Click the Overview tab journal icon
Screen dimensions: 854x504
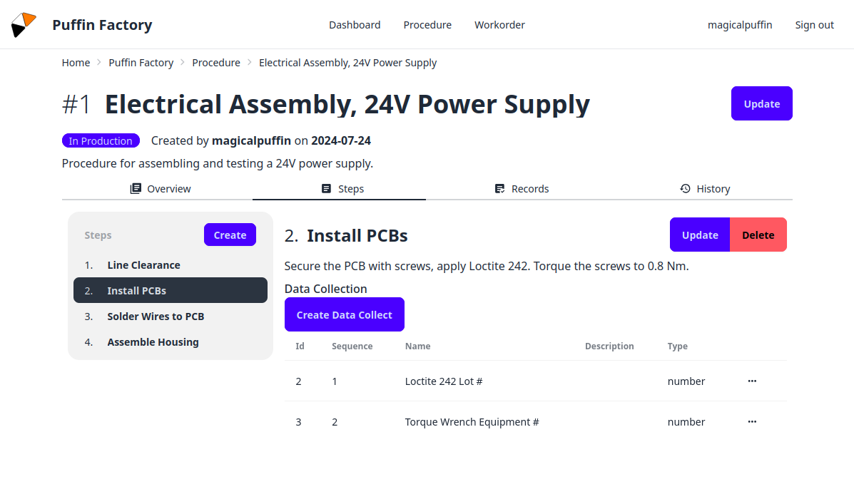(x=135, y=188)
